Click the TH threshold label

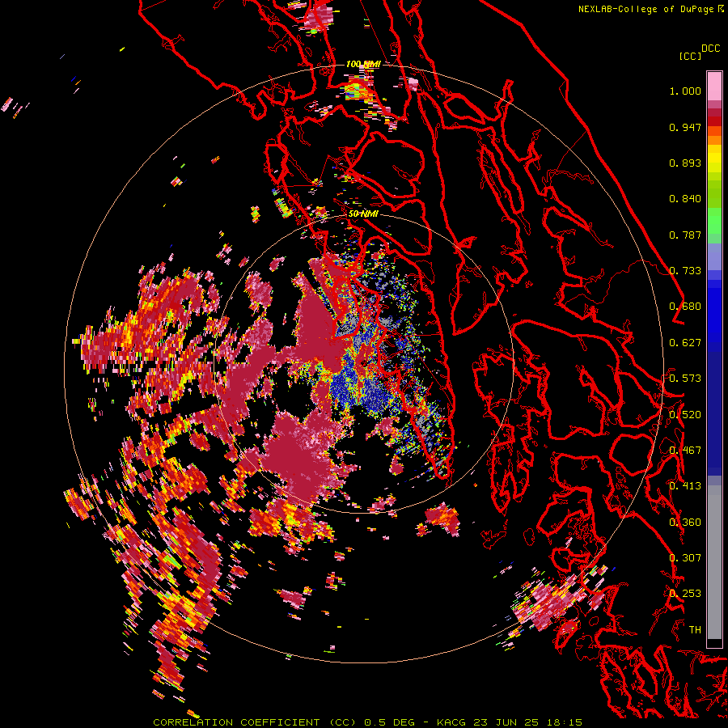(695, 630)
